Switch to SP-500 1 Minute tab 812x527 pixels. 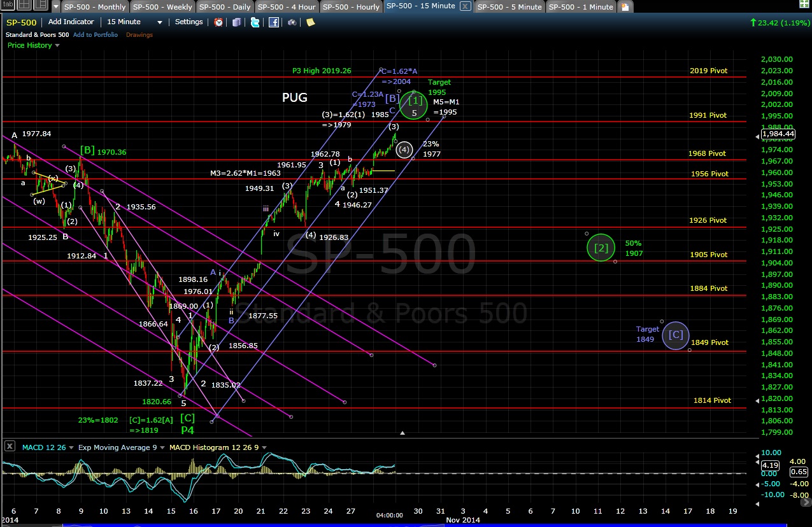580,7
